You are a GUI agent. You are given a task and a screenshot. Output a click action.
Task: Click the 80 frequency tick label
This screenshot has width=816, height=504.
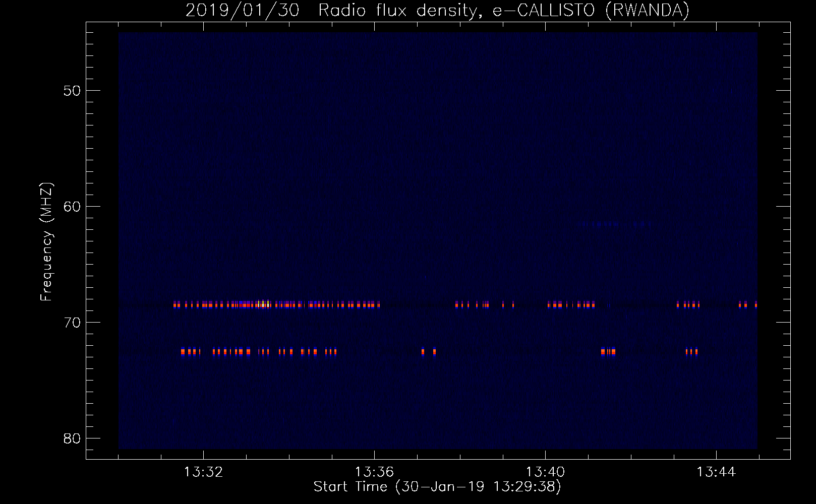click(x=72, y=438)
